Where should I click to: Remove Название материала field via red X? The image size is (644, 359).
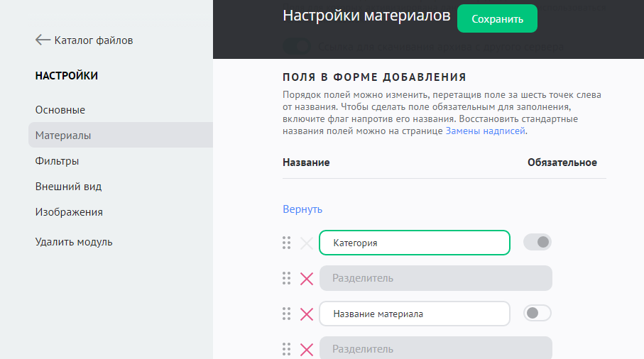307,314
